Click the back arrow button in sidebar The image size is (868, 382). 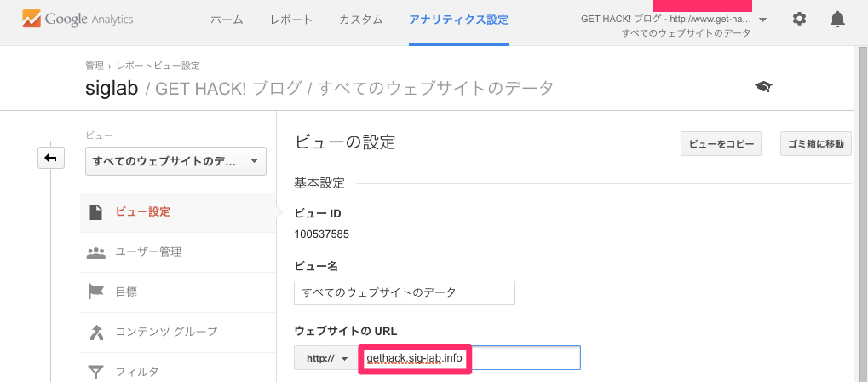point(51,158)
